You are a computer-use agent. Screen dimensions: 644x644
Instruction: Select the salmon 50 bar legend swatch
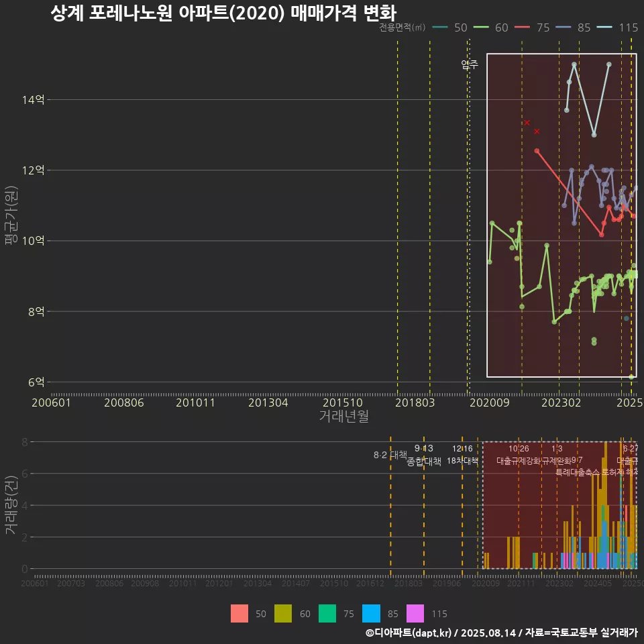239,614
